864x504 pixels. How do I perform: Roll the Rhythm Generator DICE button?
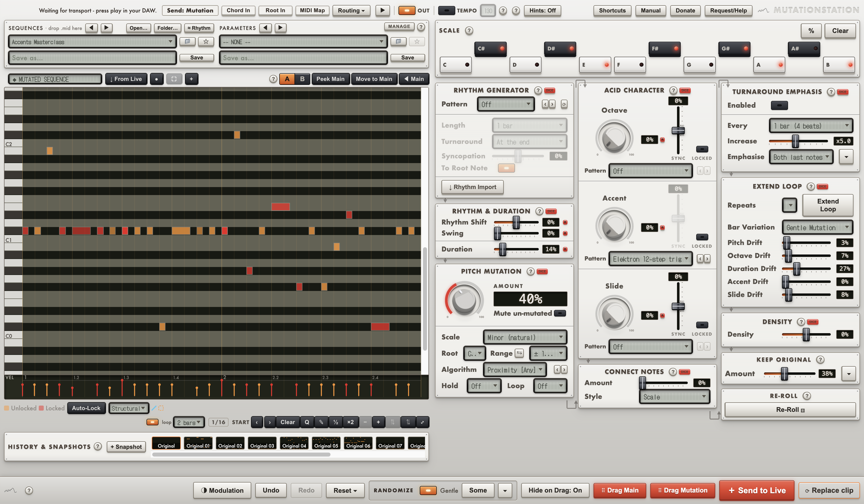[549, 90]
